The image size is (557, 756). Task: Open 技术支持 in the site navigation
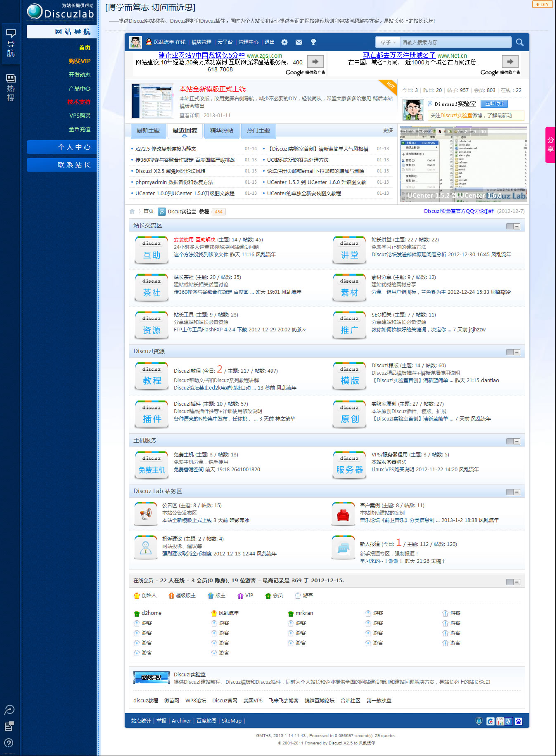79,102
